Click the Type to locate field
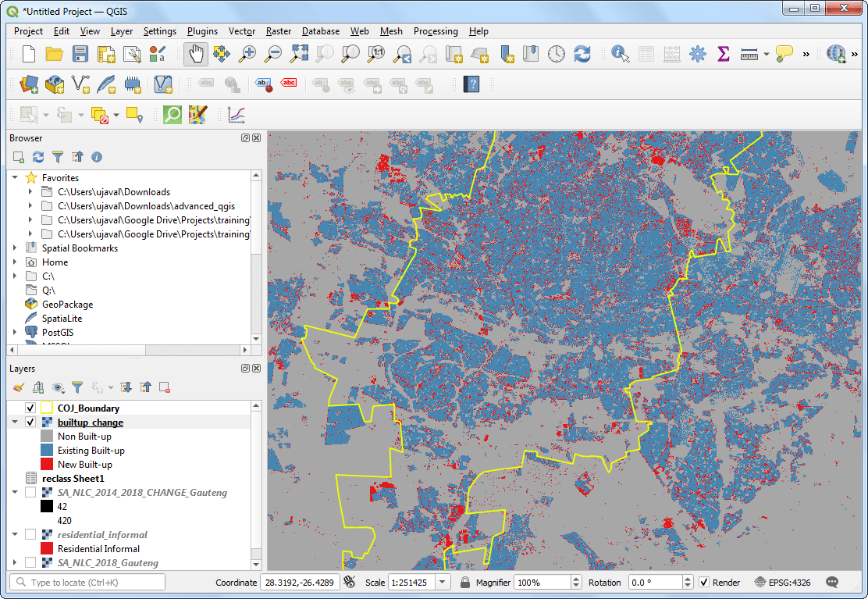The width and height of the screenshot is (868, 599). click(x=86, y=582)
